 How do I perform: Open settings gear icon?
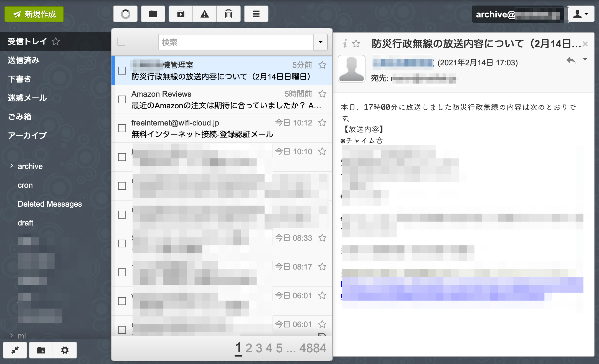pos(65,350)
